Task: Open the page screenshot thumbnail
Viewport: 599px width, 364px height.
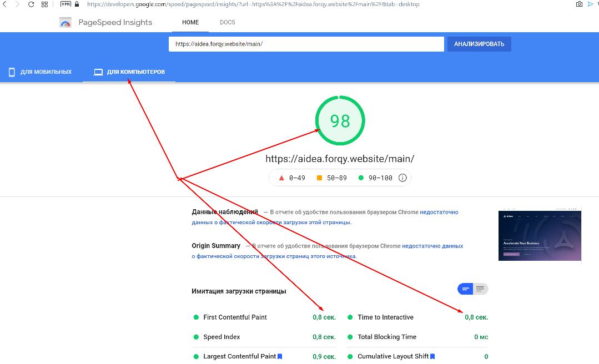Action: click(540, 236)
